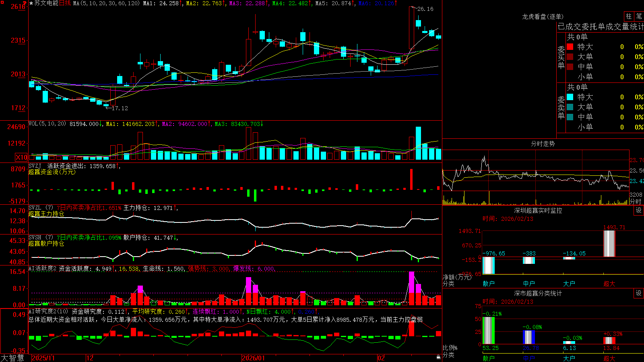Click the AI研究度2(10) indicator name

[49, 312]
